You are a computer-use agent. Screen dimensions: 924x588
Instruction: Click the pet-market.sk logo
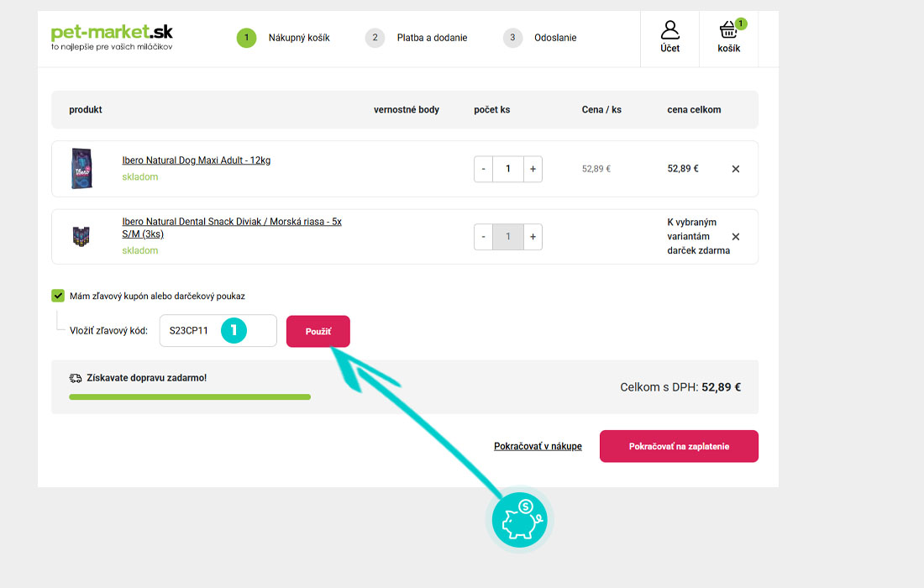tap(112, 37)
